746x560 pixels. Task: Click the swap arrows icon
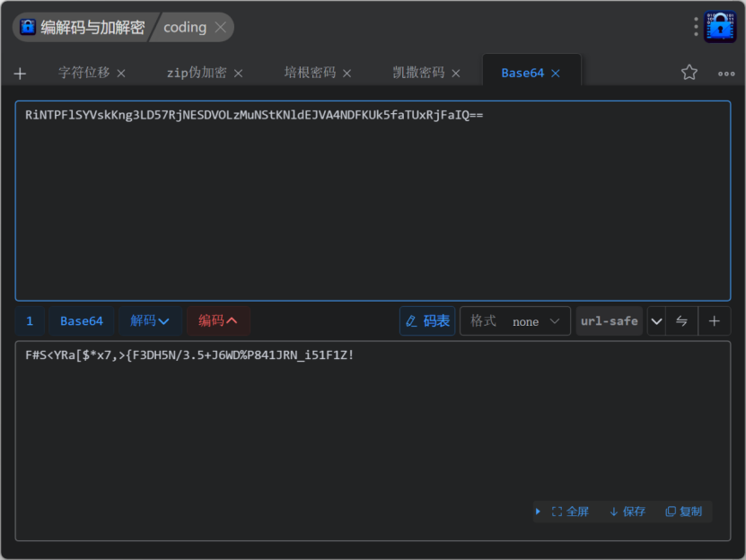(682, 320)
